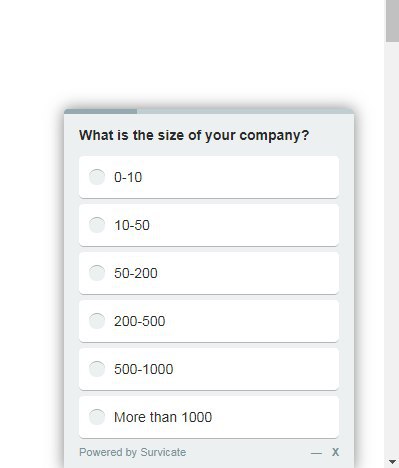The image size is (399, 468).
Task: Click the 0-10 option label text
Action: coord(128,177)
